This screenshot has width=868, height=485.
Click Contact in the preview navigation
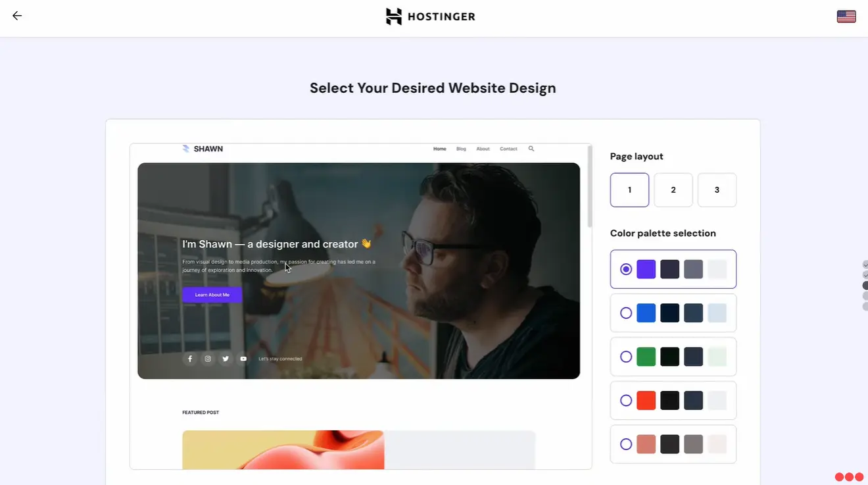[x=508, y=149]
